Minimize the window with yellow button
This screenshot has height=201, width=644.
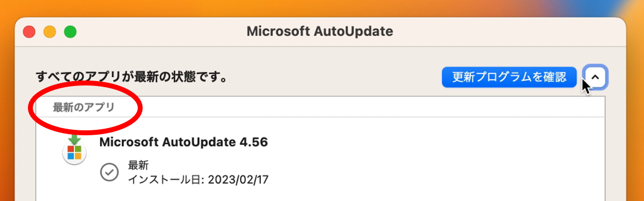tap(50, 32)
